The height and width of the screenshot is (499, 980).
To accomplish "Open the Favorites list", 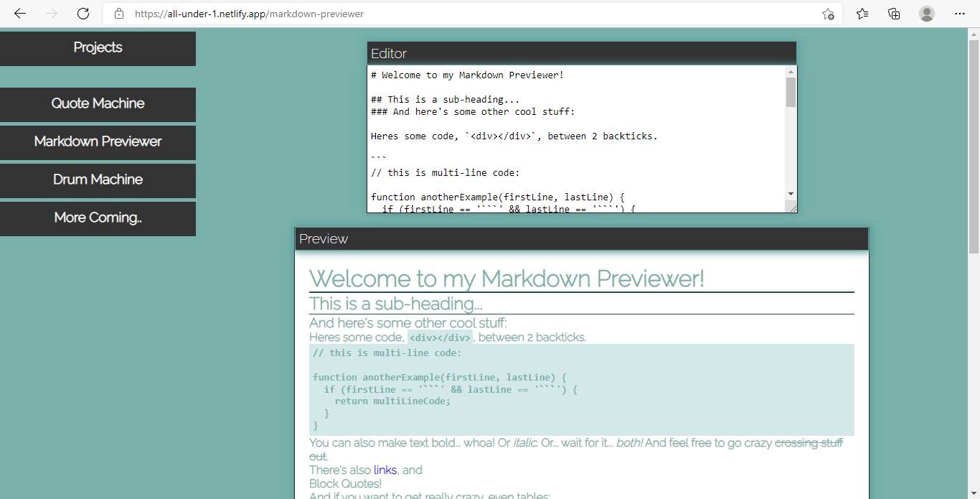I will tap(862, 14).
